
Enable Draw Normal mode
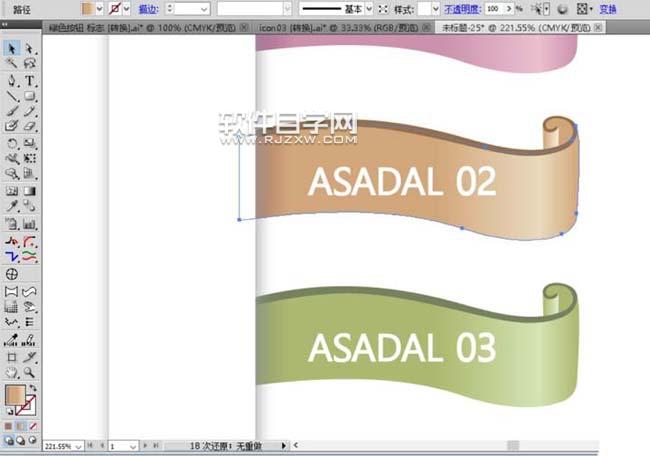8,441
